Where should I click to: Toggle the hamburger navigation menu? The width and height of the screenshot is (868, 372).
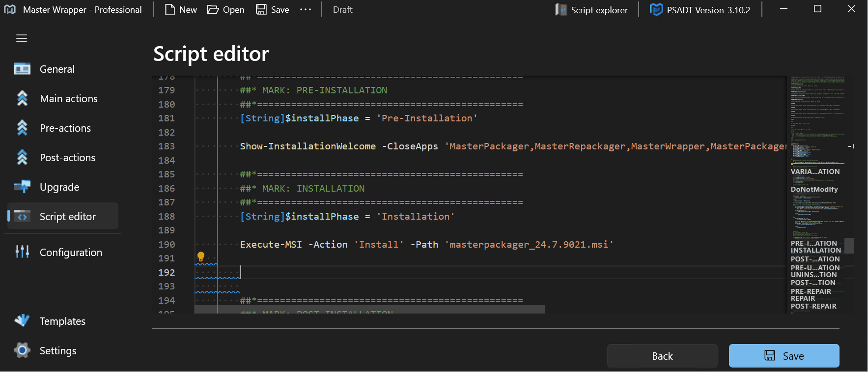tap(22, 38)
